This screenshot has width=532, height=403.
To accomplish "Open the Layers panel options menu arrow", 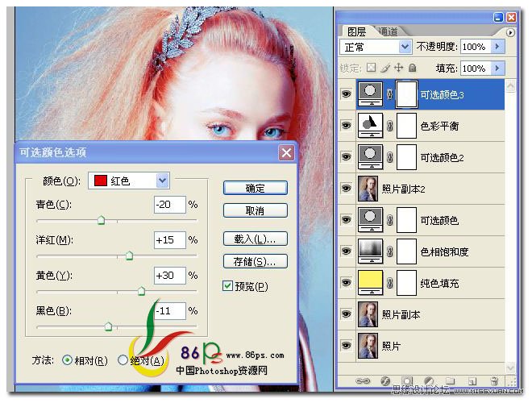I will tap(510, 32).
